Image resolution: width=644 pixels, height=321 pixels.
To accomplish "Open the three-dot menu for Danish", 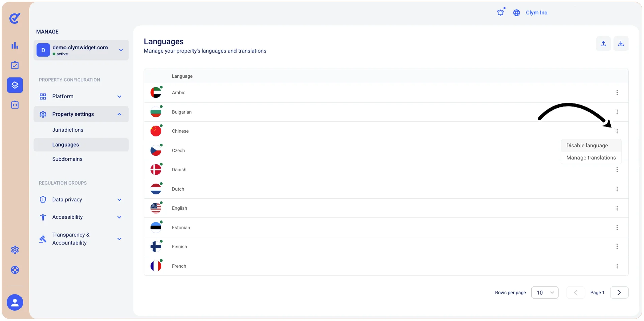I will pos(617,170).
